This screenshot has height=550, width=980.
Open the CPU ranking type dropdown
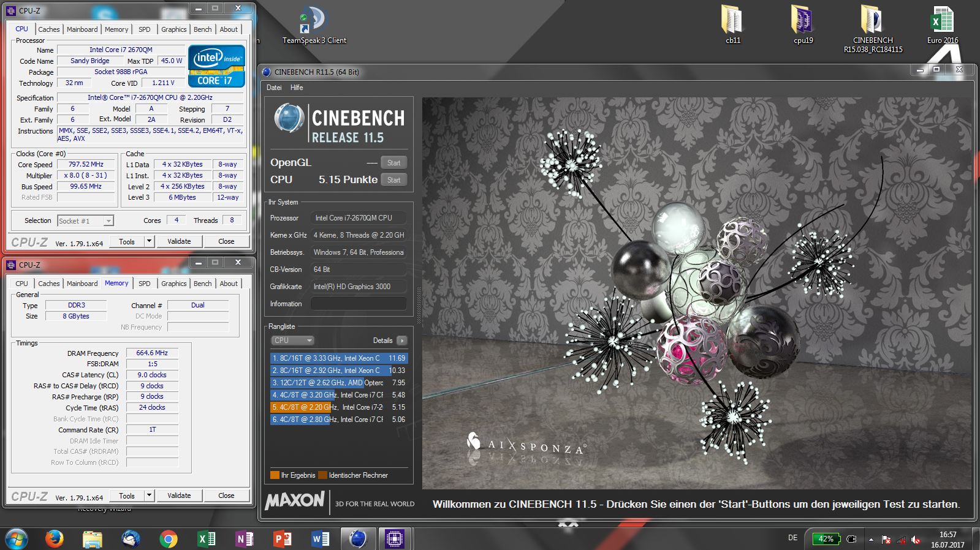pyautogui.click(x=292, y=341)
